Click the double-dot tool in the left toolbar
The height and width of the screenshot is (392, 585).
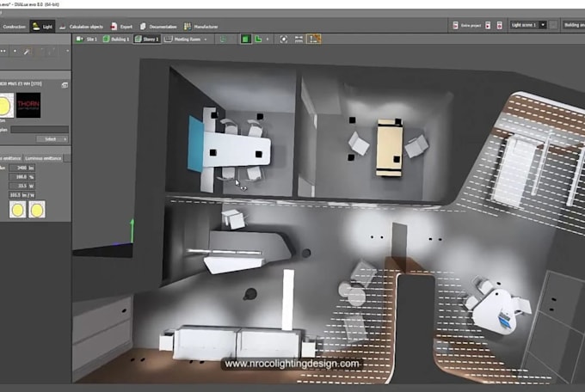(3, 51)
